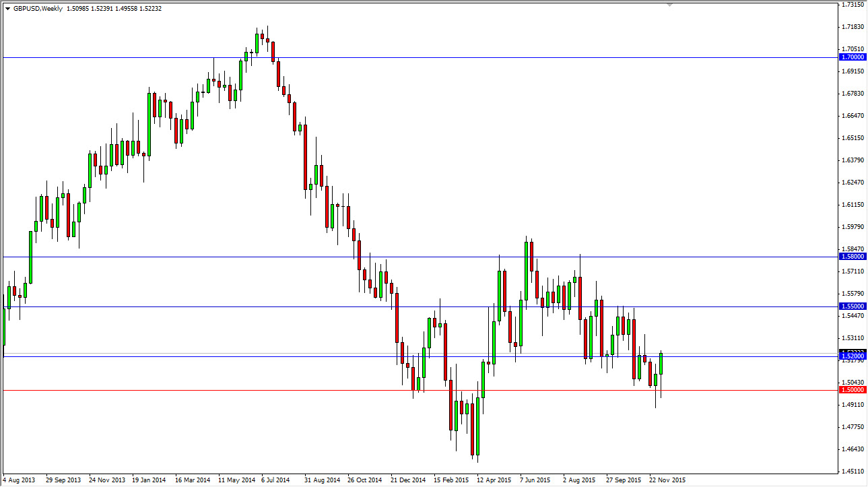The height and width of the screenshot is (487, 868).
Task: Click the "12 Apr 2015" date label
Action: 494,480
